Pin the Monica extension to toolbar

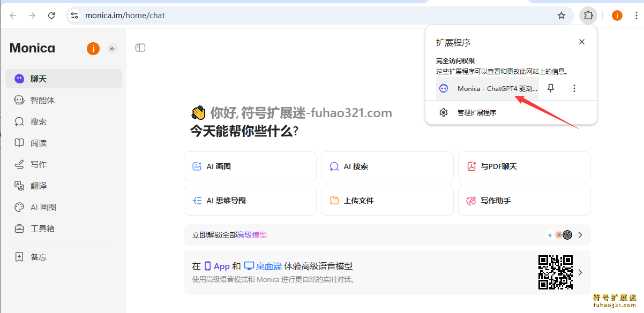point(551,88)
